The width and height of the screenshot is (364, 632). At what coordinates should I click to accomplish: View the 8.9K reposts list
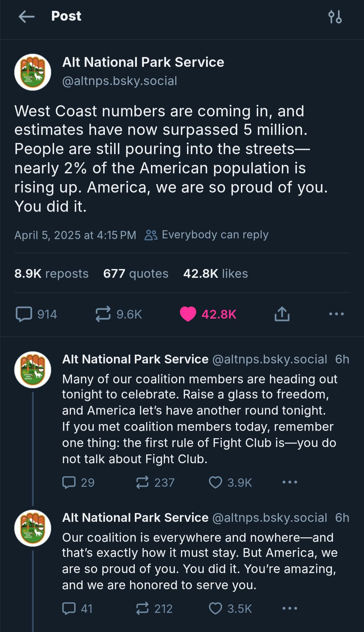coord(51,273)
